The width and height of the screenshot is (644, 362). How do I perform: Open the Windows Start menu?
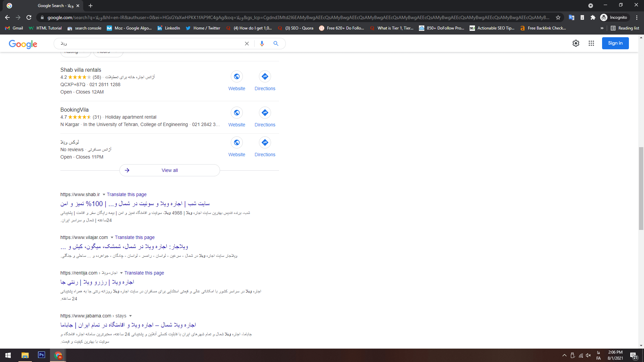(x=8, y=355)
